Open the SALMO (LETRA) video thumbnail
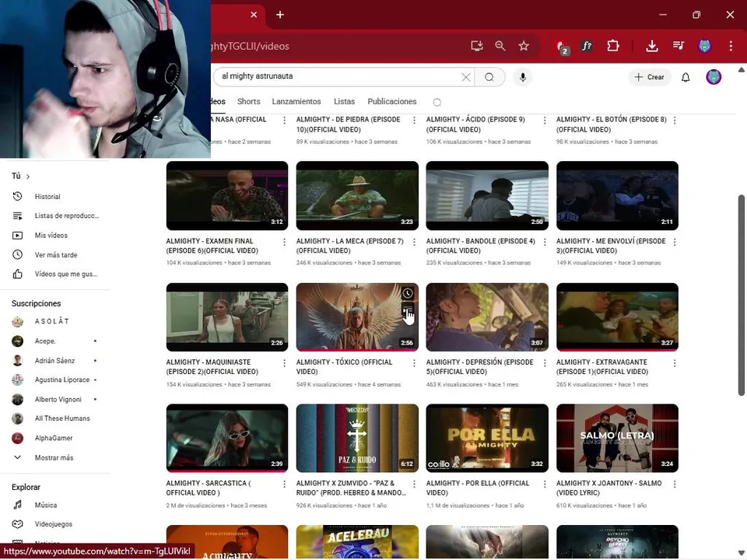The width and height of the screenshot is (747, 560). (x=617, y=438)
